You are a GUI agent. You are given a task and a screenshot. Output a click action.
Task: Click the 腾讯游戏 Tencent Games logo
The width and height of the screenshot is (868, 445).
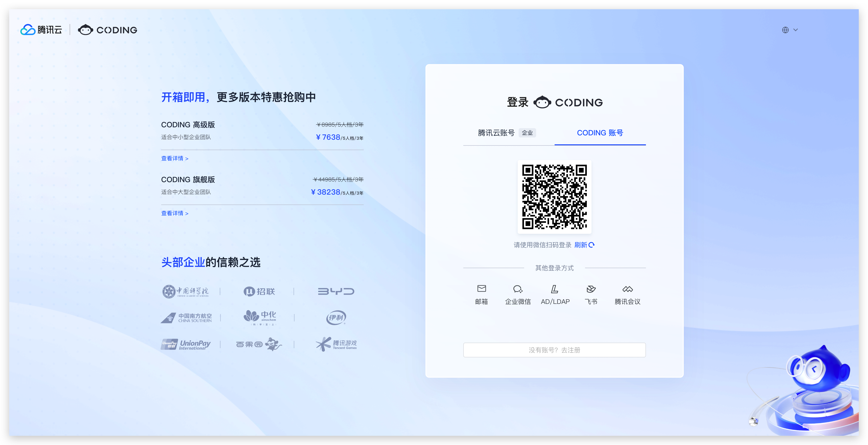pyautogui.click(x=336, y=344)
